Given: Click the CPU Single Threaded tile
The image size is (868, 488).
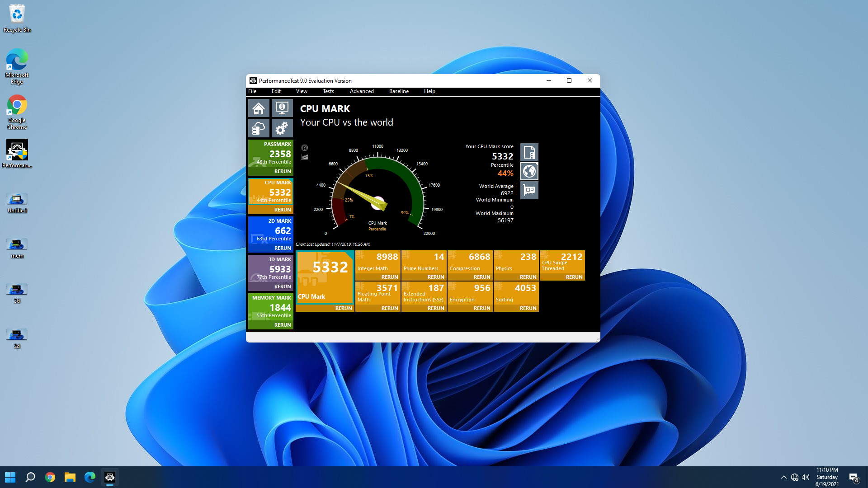Looking at the screenshot, I should click(562, 262).
